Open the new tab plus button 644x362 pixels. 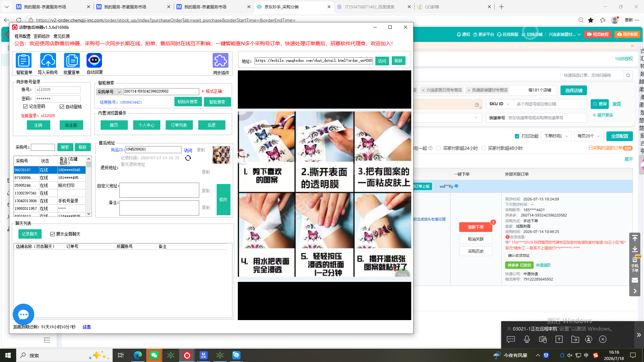(x=501, y=7)
